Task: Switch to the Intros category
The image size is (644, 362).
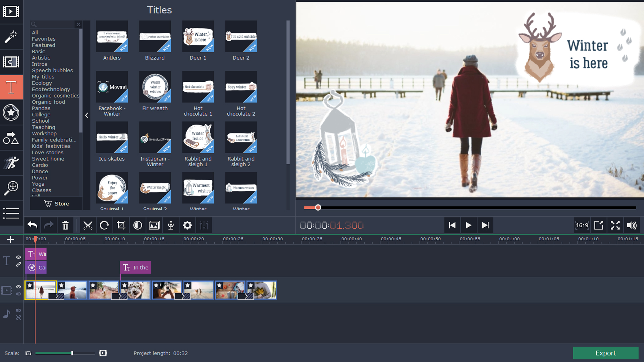Action: 39,64
